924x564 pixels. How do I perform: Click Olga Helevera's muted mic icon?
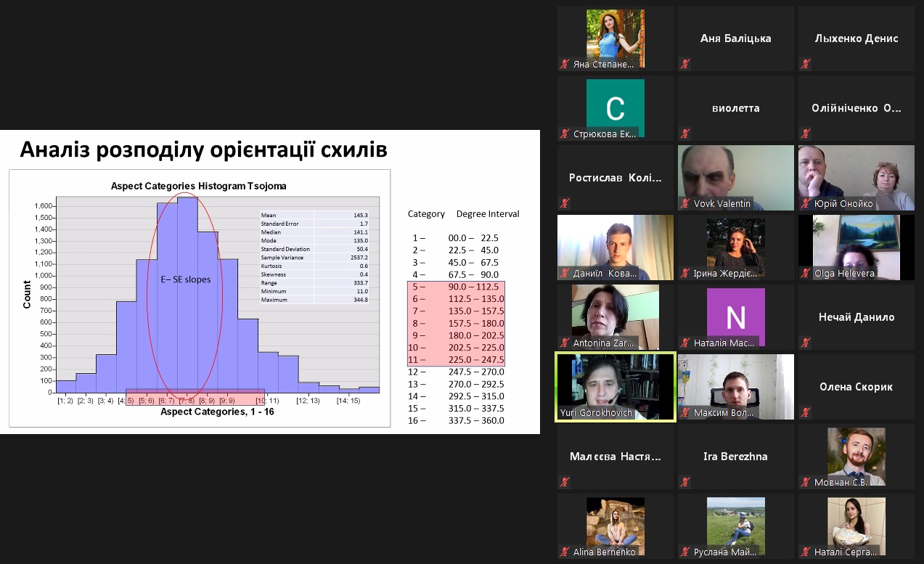point(805,273)
